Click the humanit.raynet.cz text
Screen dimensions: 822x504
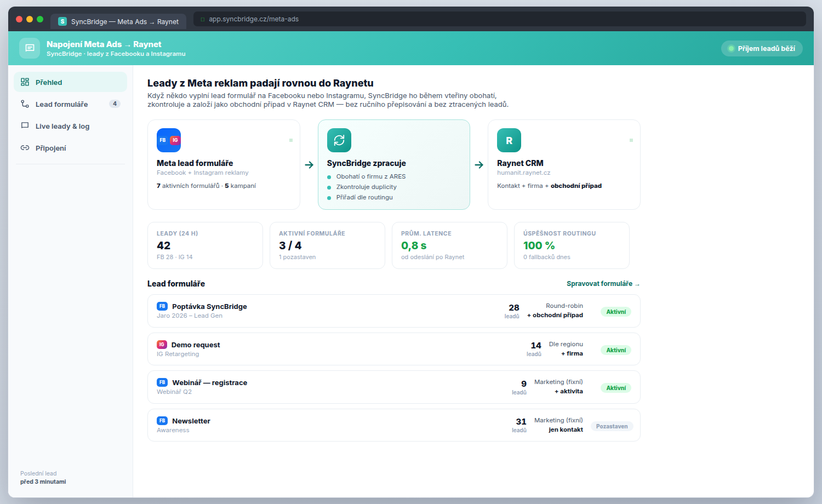coord(523,173)
